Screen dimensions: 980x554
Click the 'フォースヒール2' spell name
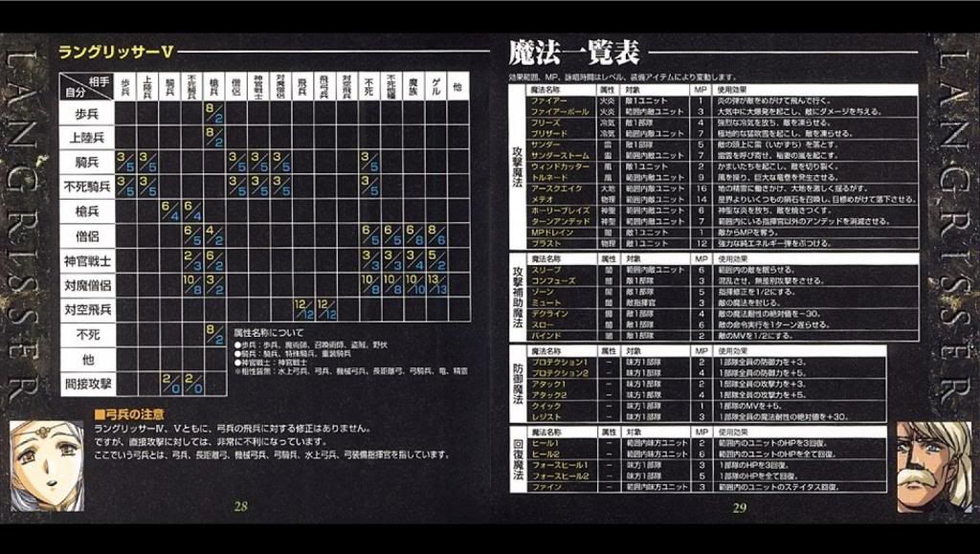559,476
